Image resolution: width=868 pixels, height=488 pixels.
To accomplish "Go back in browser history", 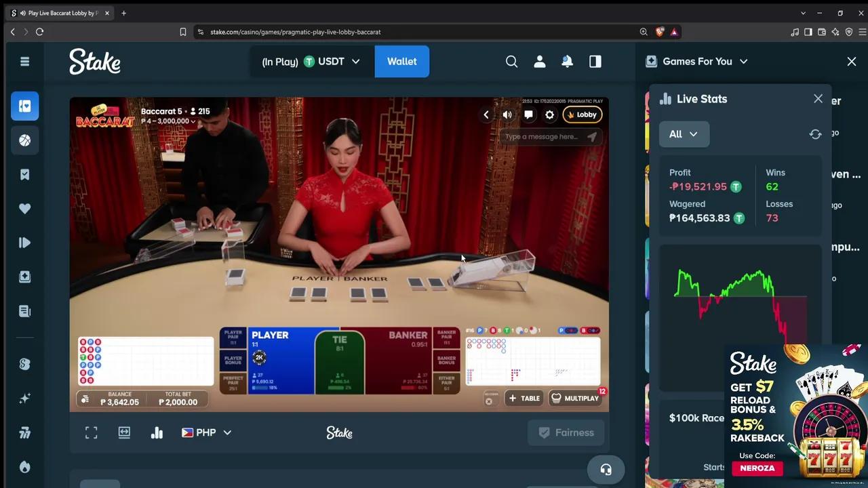I will tap(13, 32).
